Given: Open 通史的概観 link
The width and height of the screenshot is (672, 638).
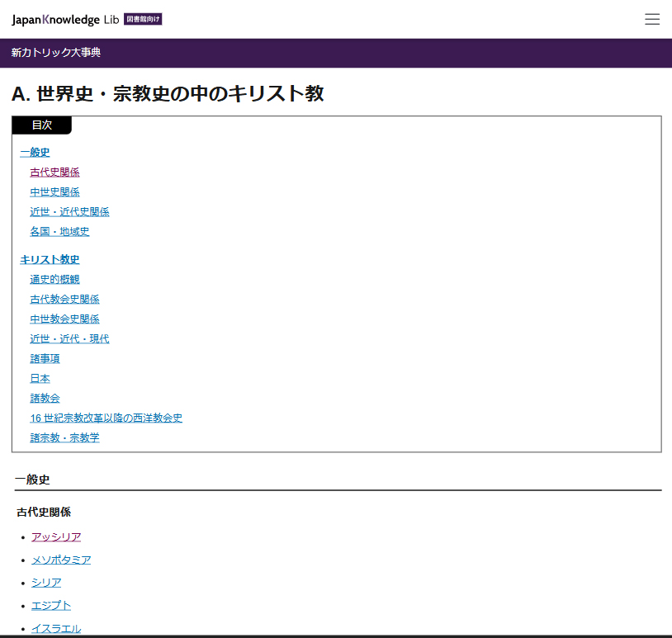Looking at the screenshot, I should click(54, 279).
